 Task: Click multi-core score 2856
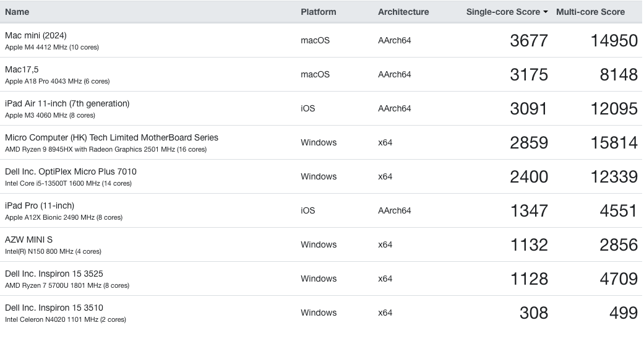619,245
